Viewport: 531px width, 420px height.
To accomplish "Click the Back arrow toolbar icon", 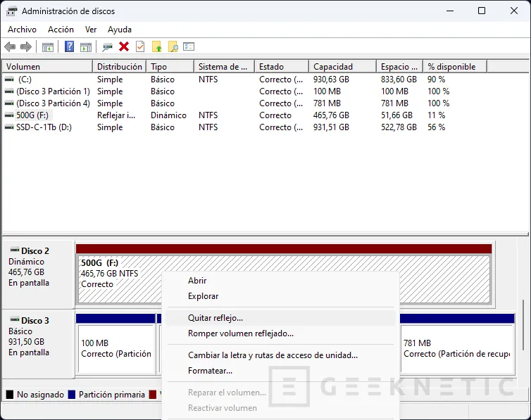I will 10,46.
